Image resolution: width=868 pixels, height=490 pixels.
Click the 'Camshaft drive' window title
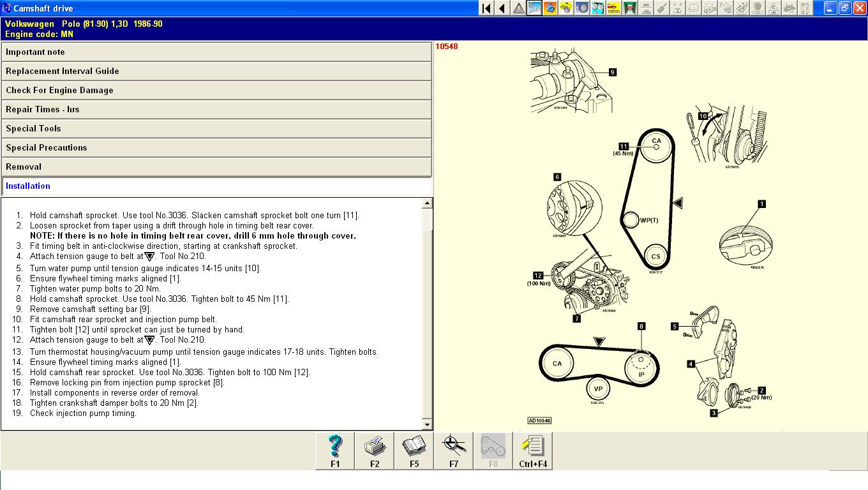coord(43,8)
